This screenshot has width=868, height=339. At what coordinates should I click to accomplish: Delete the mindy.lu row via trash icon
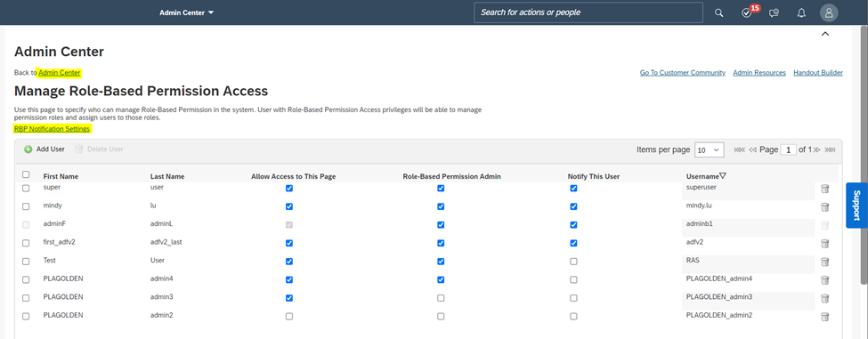coord(824,206)
